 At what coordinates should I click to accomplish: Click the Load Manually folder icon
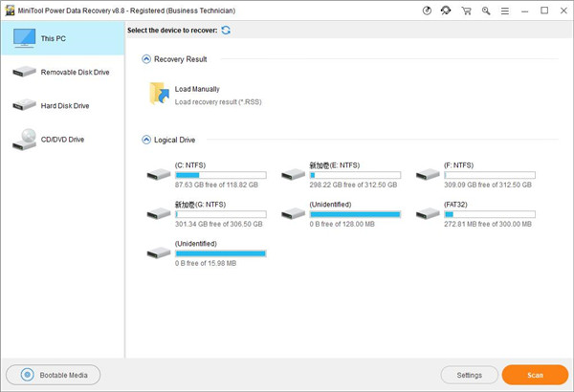click(159, 94)
